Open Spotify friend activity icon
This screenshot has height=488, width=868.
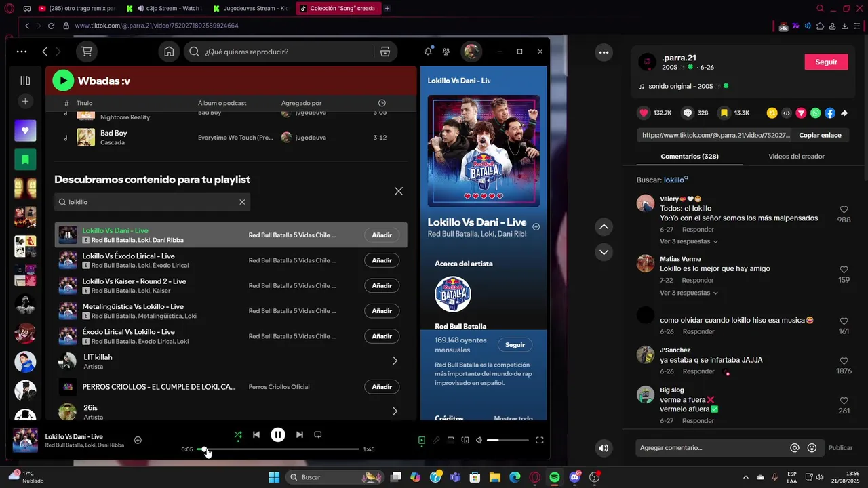pyautogui.click(x=446, y=52)
